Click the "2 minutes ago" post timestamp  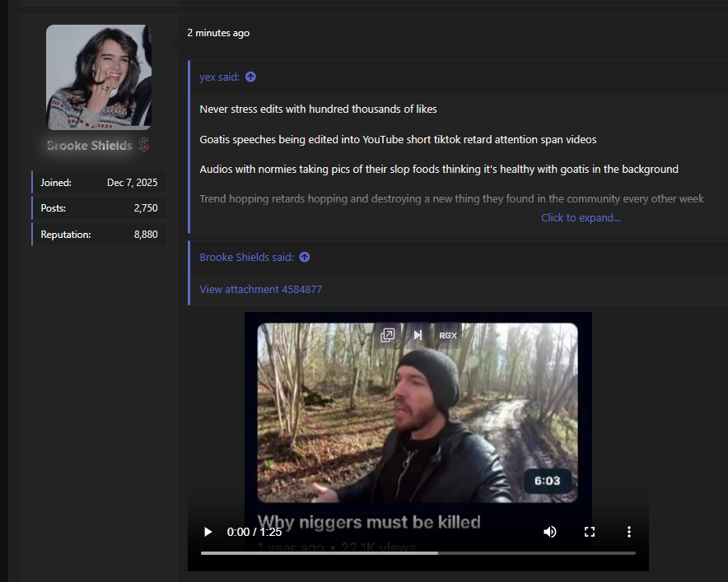[218, 33]
